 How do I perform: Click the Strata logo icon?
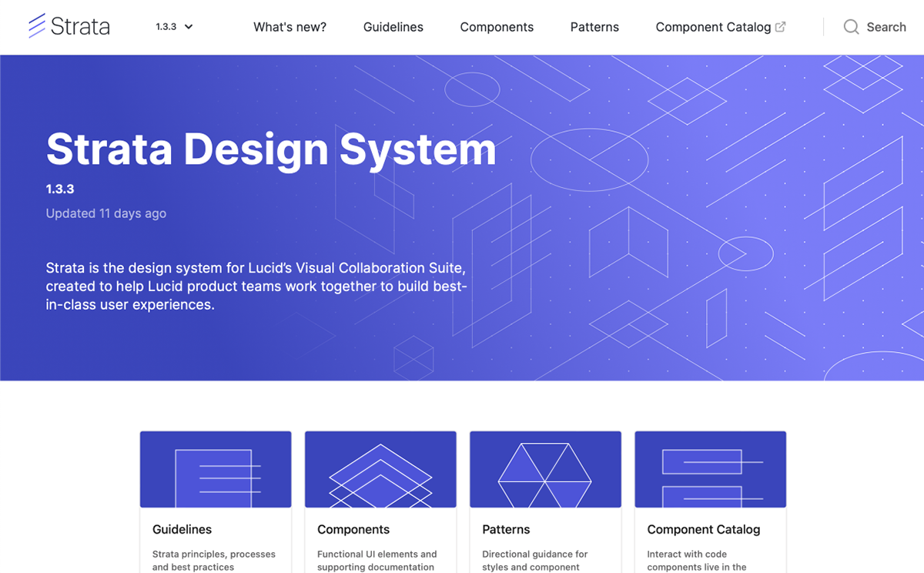coord(37,26)
